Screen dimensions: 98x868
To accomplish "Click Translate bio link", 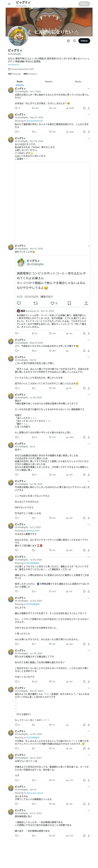I will (x=14, y=65).
